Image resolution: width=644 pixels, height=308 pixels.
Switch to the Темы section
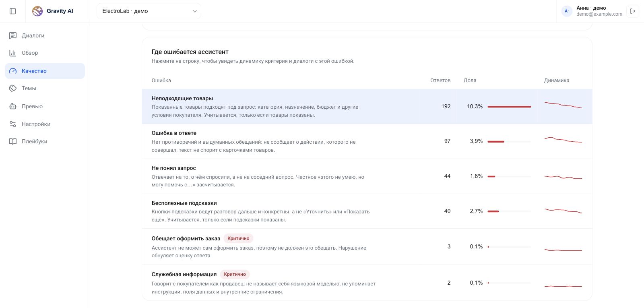click(45, 88)
